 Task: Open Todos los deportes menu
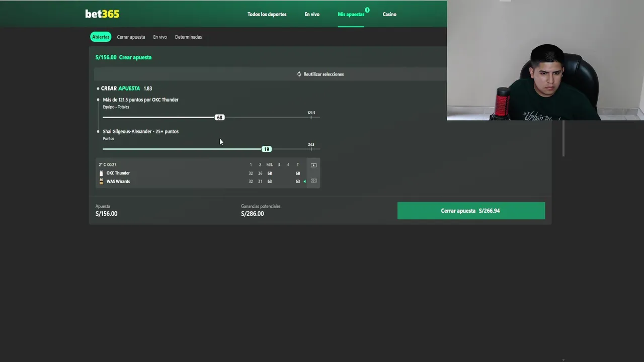point(267,14)
